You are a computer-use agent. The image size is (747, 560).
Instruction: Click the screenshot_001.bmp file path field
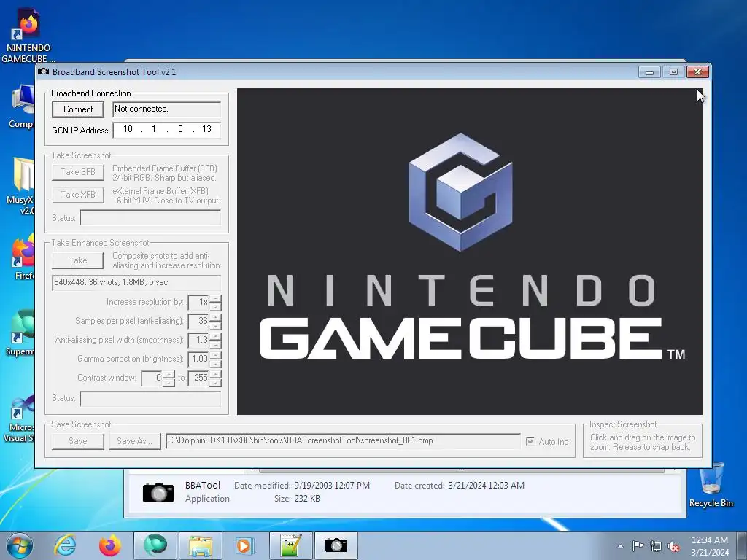click(343, 441)
